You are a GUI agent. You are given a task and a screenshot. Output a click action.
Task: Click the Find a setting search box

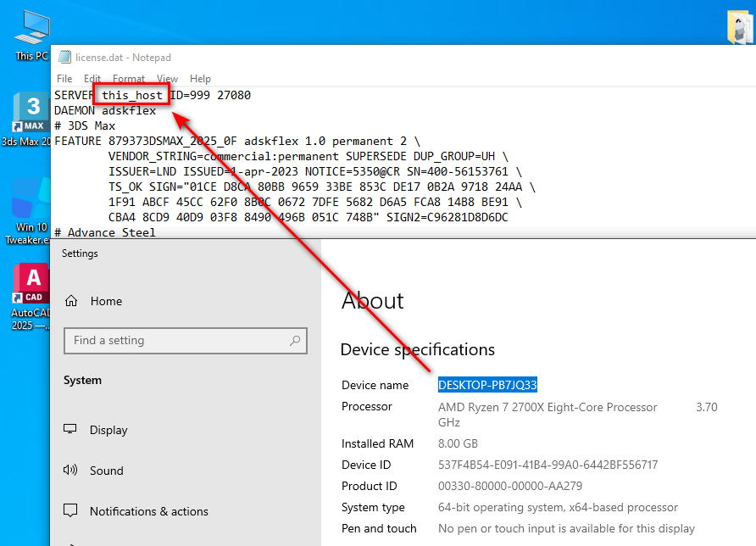186,341
